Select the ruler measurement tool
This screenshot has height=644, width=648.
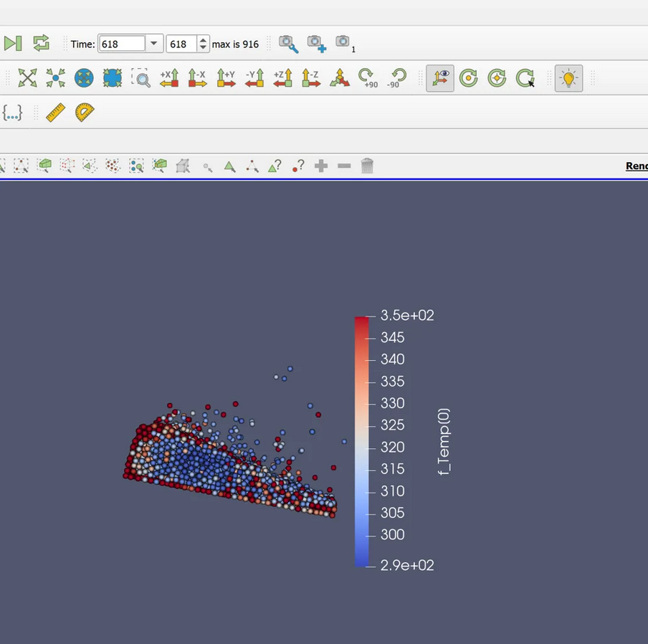pyautogui.click(x=55, y=113)
